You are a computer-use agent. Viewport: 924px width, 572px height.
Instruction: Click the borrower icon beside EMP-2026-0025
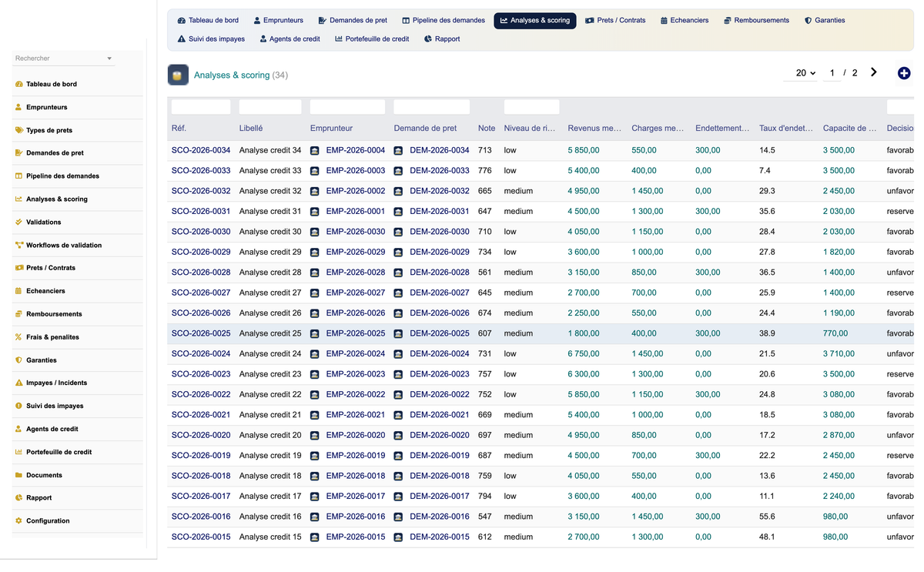pos(315,333)
